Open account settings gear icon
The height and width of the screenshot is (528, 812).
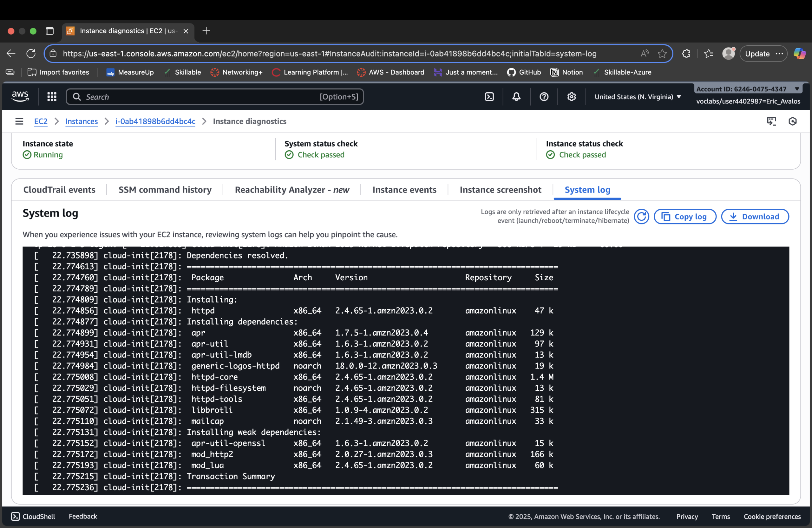click(572, 96)
